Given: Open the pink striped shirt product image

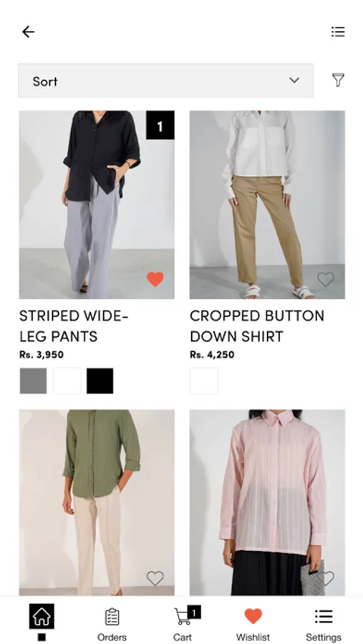Looking at the screenshot, I should coord(267,502).
